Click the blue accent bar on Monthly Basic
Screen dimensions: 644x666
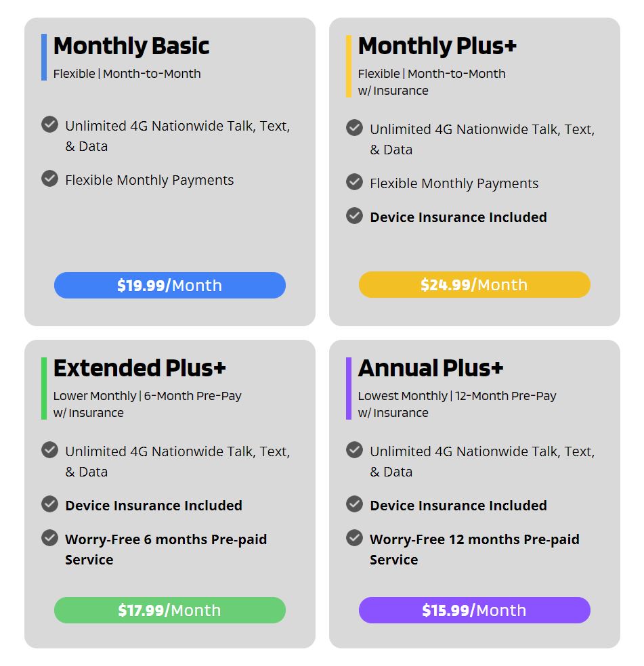click(44, 57)
